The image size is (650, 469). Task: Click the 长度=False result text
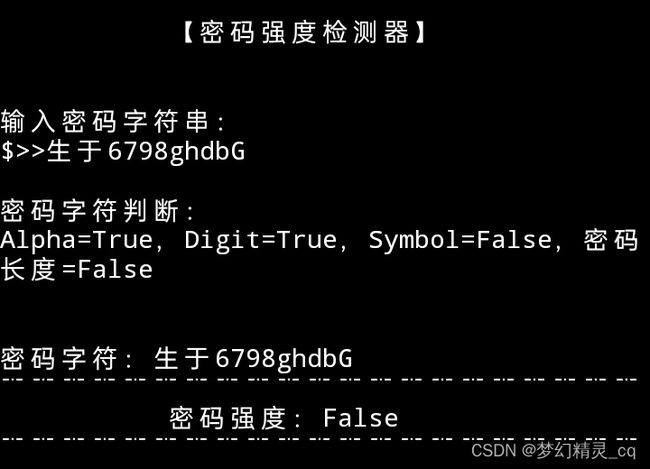point(77,270)
